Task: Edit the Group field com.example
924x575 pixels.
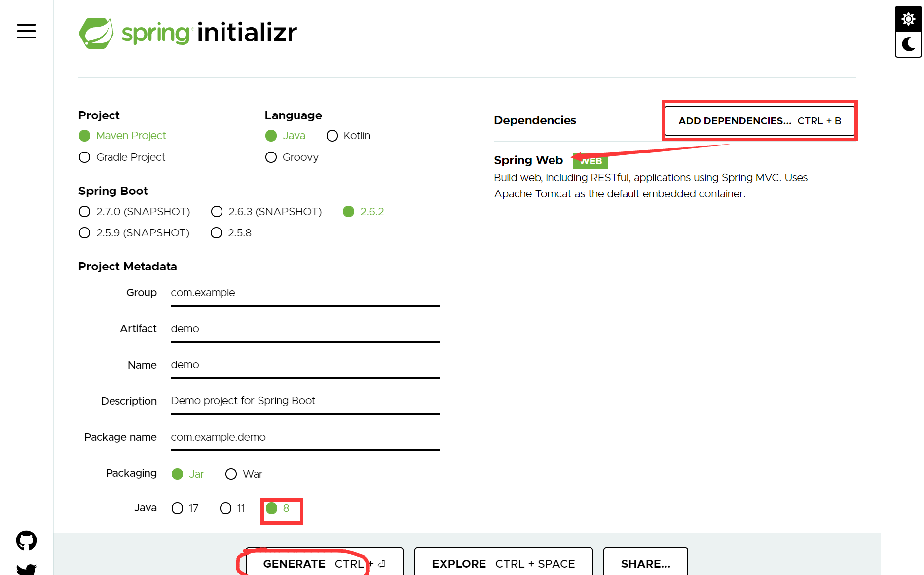Action: [x=305, y=293]
